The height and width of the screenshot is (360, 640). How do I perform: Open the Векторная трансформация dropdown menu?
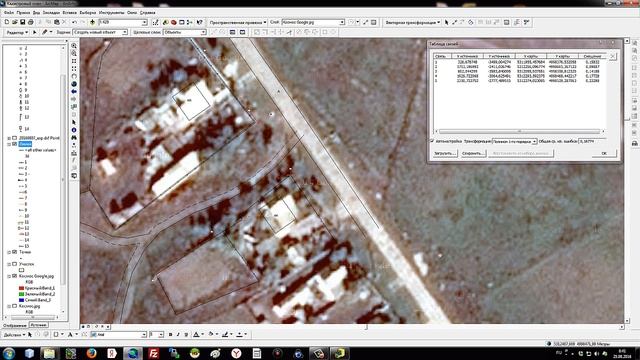[x=412, y=22]
